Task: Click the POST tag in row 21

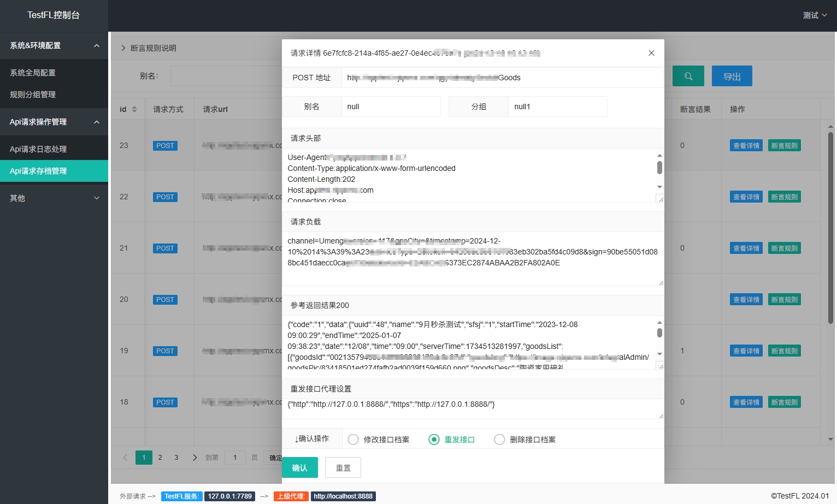Action: tap(165, 248)
